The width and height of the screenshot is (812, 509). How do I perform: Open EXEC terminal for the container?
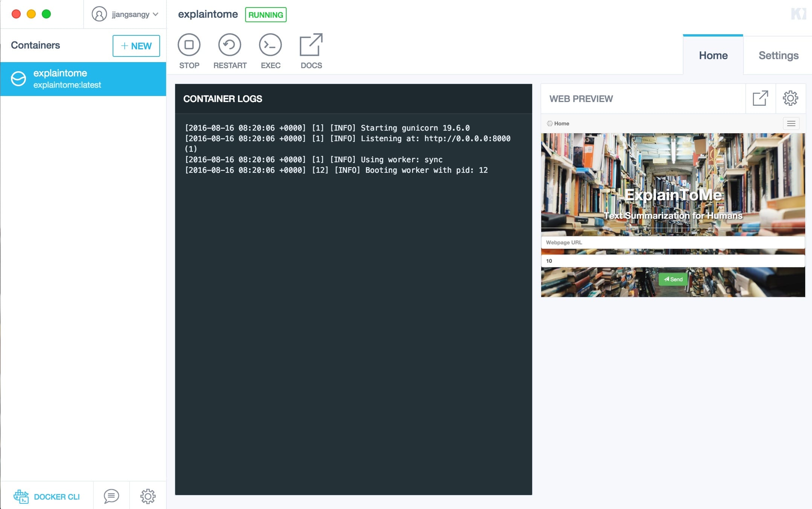[x=270, y=51]
